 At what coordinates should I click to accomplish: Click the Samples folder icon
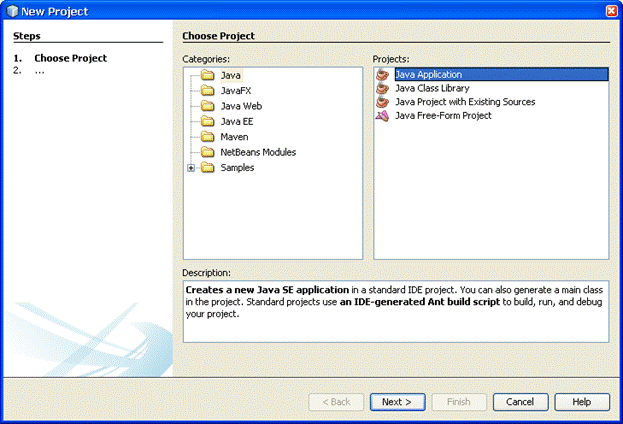pyautogui.click(x=207, y=167)
